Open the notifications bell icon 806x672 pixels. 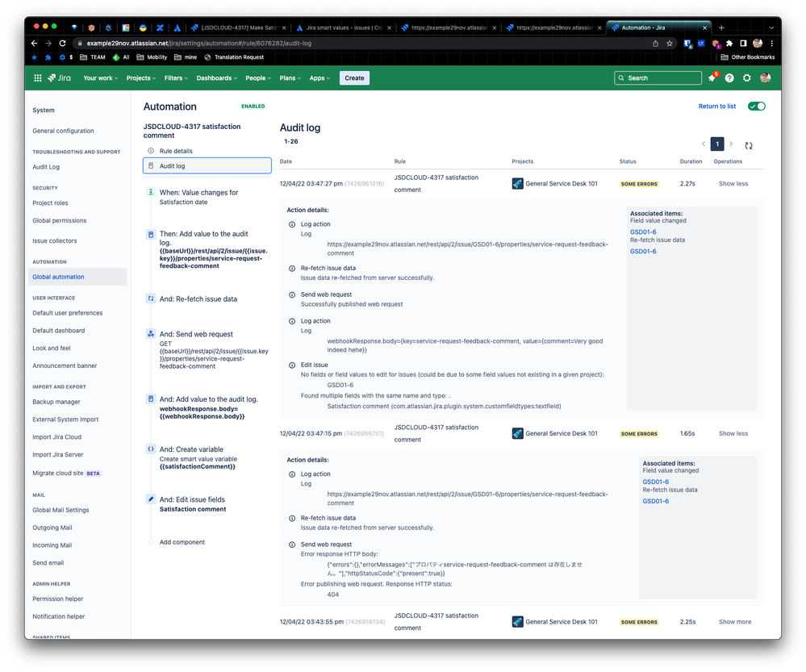[712, 78]
